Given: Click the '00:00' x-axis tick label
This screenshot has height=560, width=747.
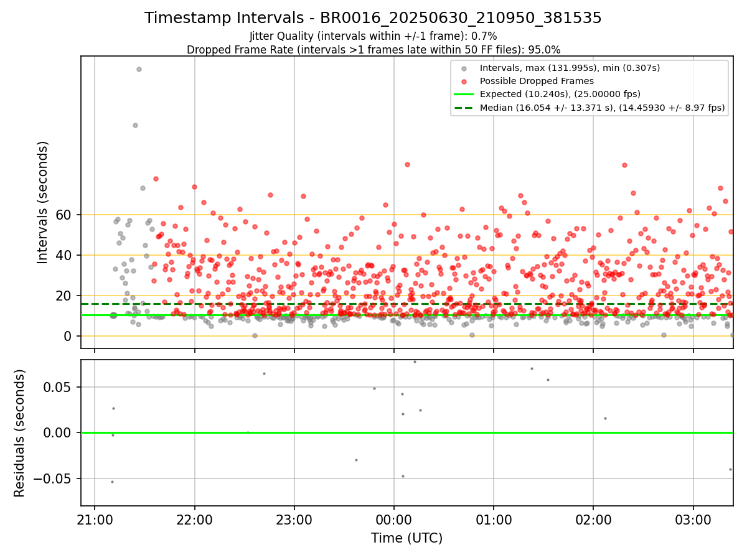Looking at the screenshot, I should pyautogui.click(x=394, y=520).
